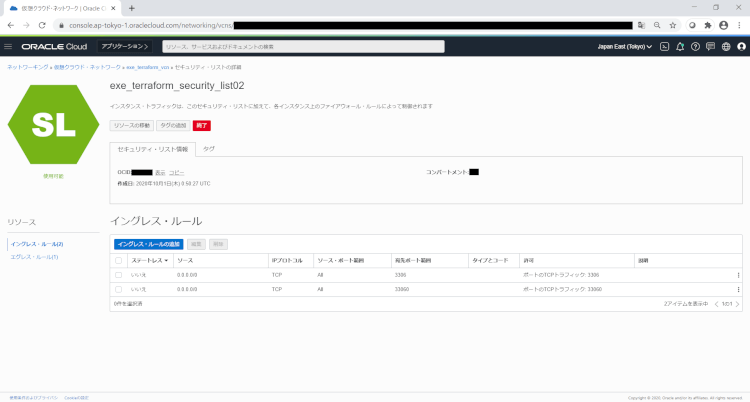The width and height of the screenshot is (750, 402).
Task: Click the terms and privacy footer link
Action: [33, 398]
